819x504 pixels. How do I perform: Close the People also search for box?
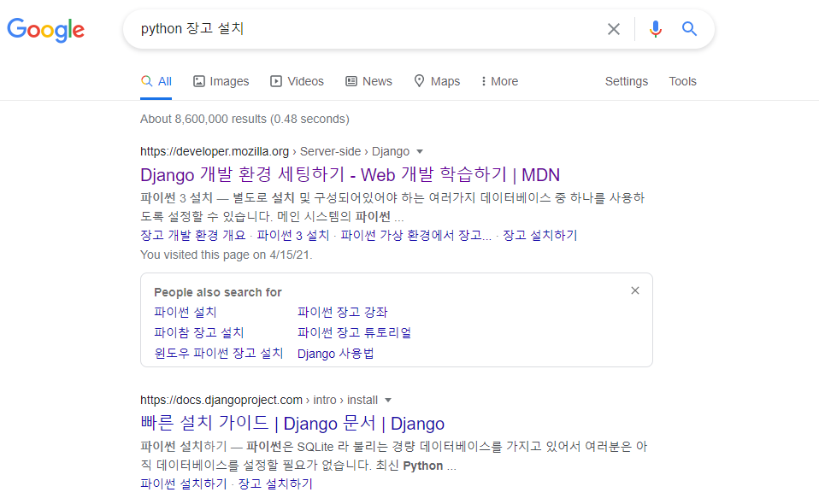pyautogui.click(x=635, y=290)
